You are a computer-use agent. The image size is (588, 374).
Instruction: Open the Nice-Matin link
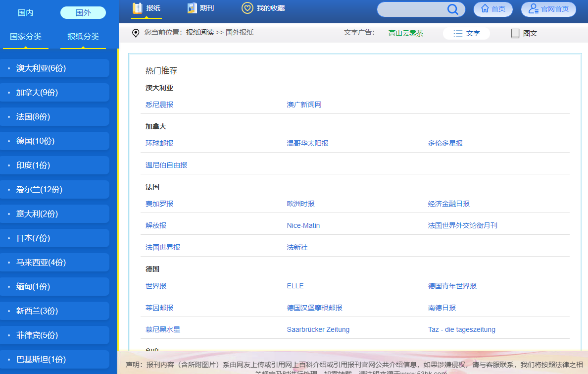click(303, 226)
